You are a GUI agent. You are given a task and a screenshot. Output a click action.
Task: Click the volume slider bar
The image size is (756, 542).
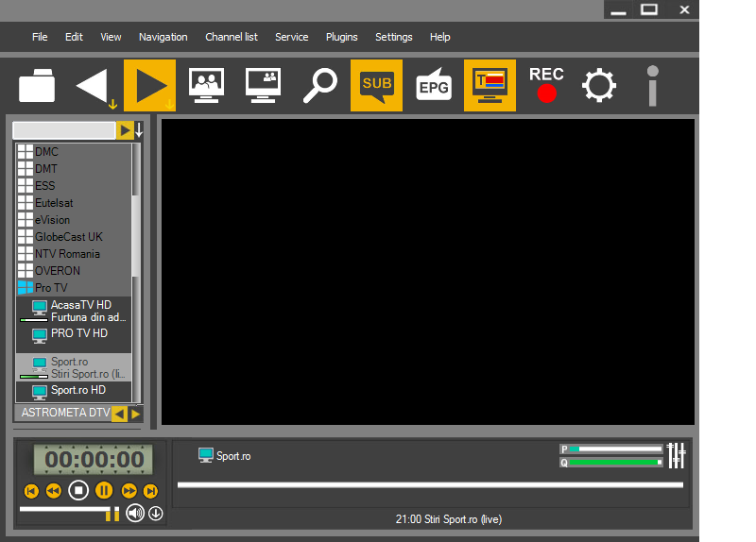[x=64, y=511]
